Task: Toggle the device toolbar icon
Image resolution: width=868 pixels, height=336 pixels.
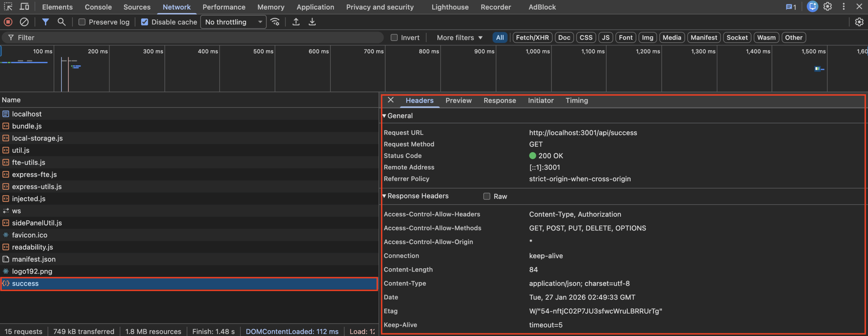Action: click(24, 7)
